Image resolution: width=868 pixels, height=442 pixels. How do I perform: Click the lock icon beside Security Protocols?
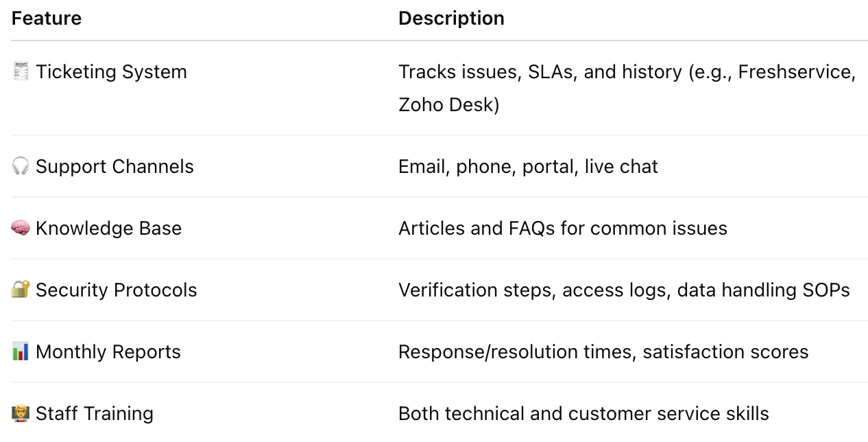pos(21,290)
